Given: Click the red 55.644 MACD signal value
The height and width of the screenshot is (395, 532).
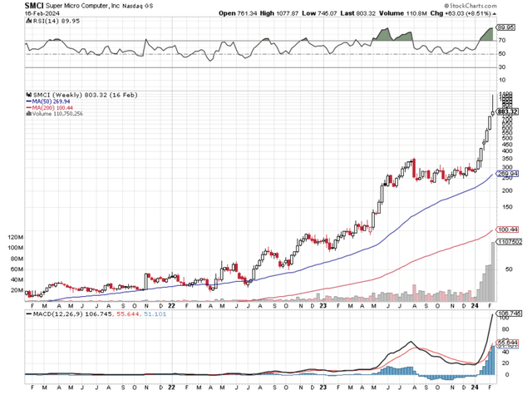Looking at the screenshot, I should point(128,314).
